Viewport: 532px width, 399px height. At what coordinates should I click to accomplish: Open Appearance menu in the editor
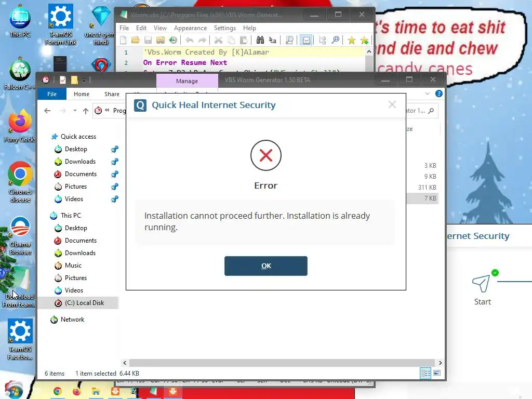(x=190, y=28)
